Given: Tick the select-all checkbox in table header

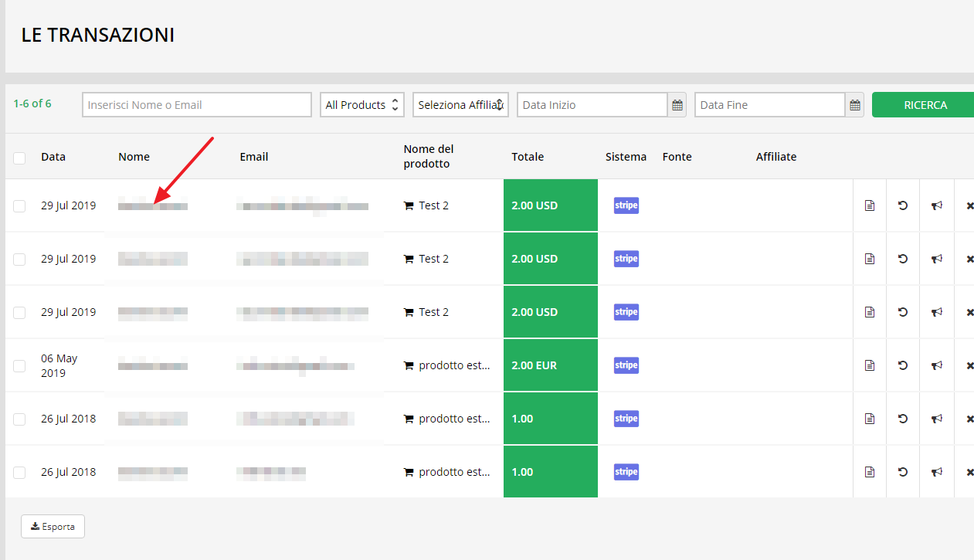Looking at the screenshot, I should 19,158.
